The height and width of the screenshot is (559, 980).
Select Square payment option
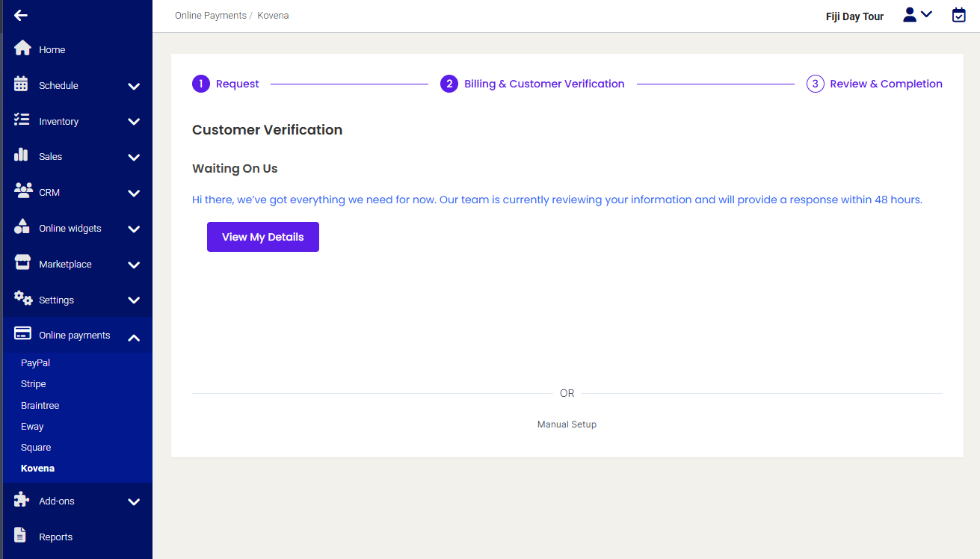tap(36, 447)
